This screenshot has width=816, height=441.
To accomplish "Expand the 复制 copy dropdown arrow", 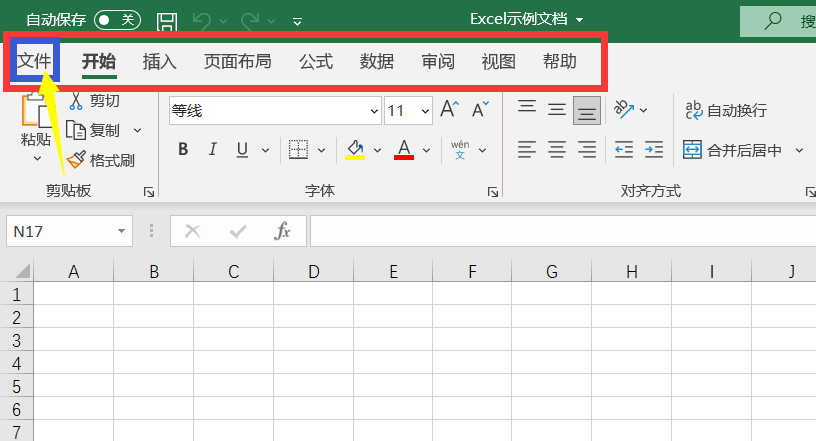I will (x=137, y=131).
